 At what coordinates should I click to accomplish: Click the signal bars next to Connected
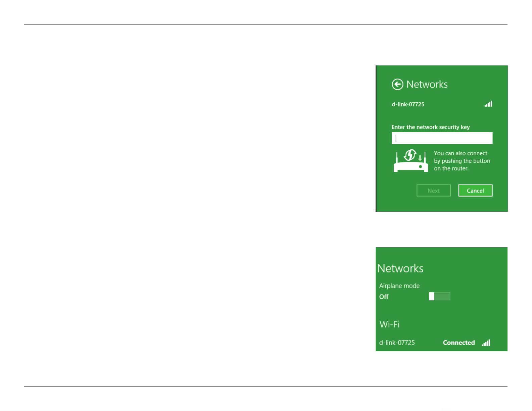(x=486, y=343)
